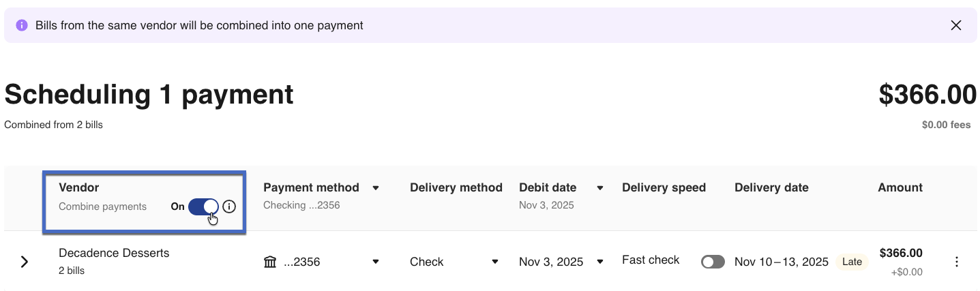
Task: Expand the Decadence Desserts row
Action: pos(25,262)
